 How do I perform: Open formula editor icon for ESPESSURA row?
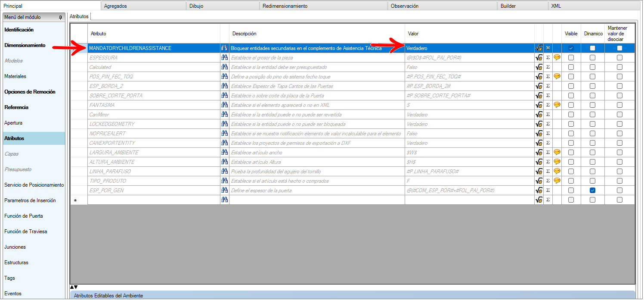point(539,58)
